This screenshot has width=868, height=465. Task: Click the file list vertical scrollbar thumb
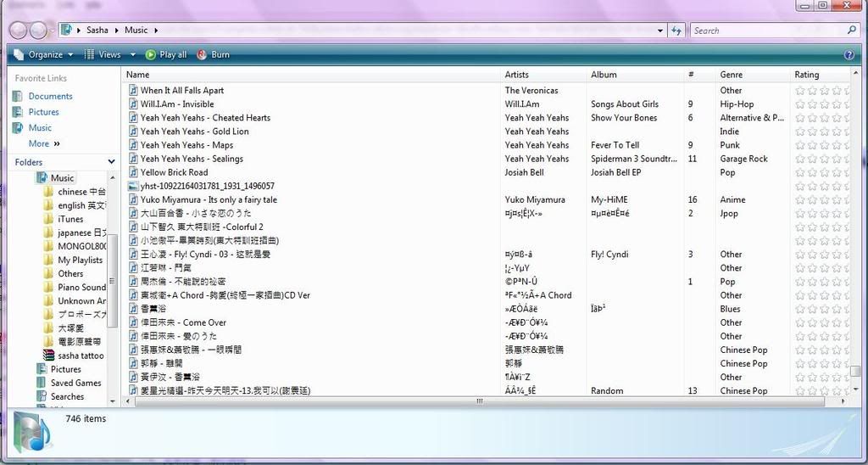856,371
